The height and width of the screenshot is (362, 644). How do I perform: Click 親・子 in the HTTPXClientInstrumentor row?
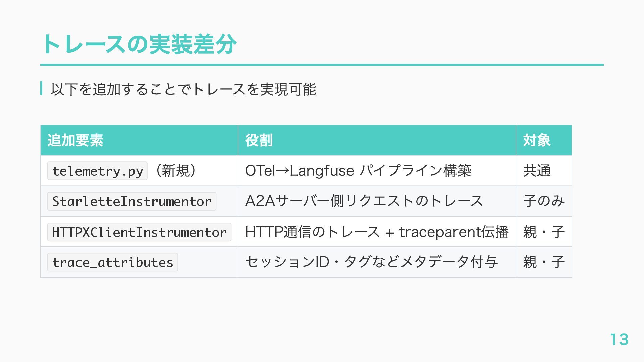click(544, 232)
